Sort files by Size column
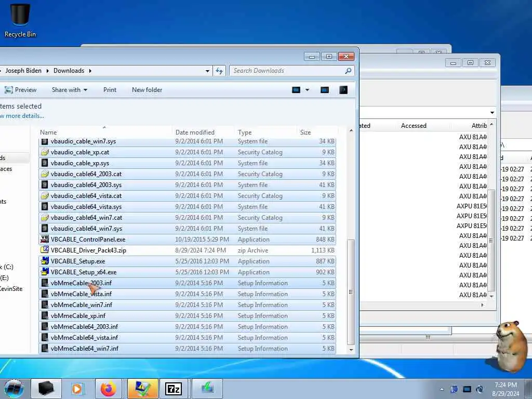 click(317, 132)
